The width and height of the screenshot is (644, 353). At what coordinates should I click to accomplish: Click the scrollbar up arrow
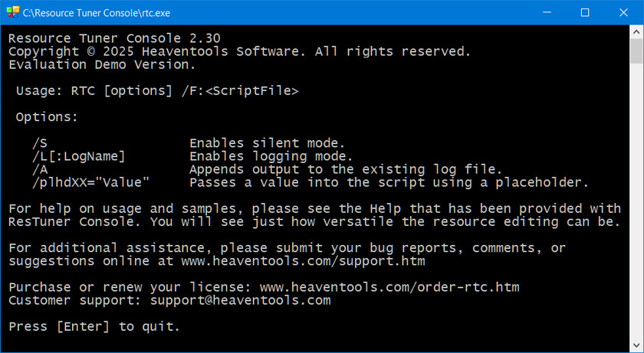636,32
